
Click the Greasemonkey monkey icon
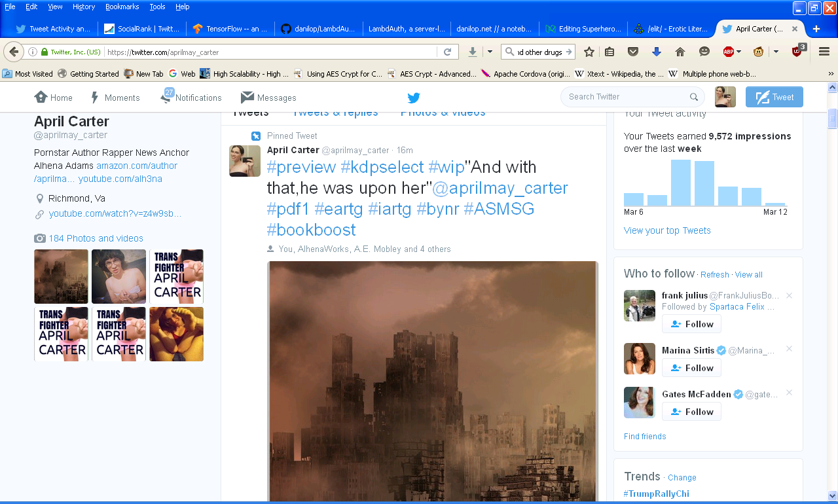point(759,52)
